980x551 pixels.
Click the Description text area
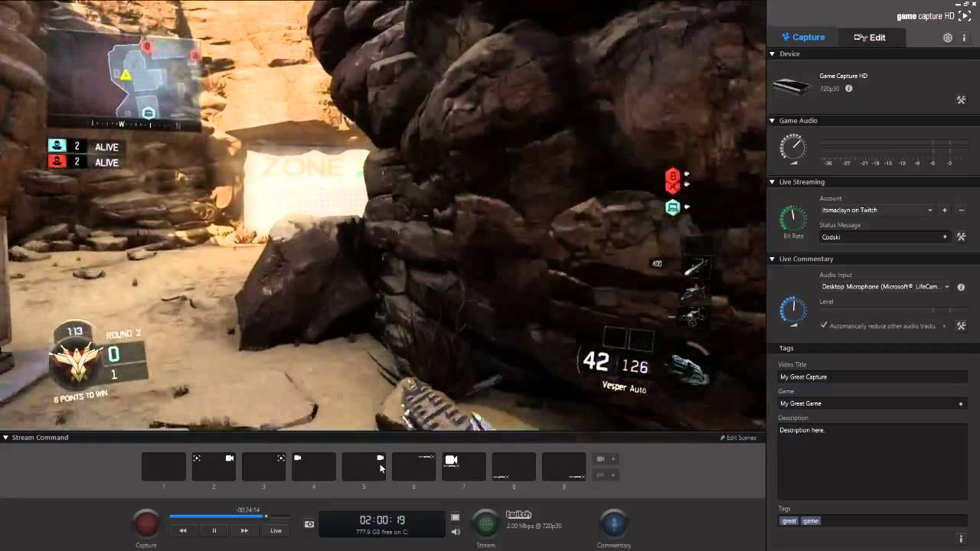coord(872,462)
